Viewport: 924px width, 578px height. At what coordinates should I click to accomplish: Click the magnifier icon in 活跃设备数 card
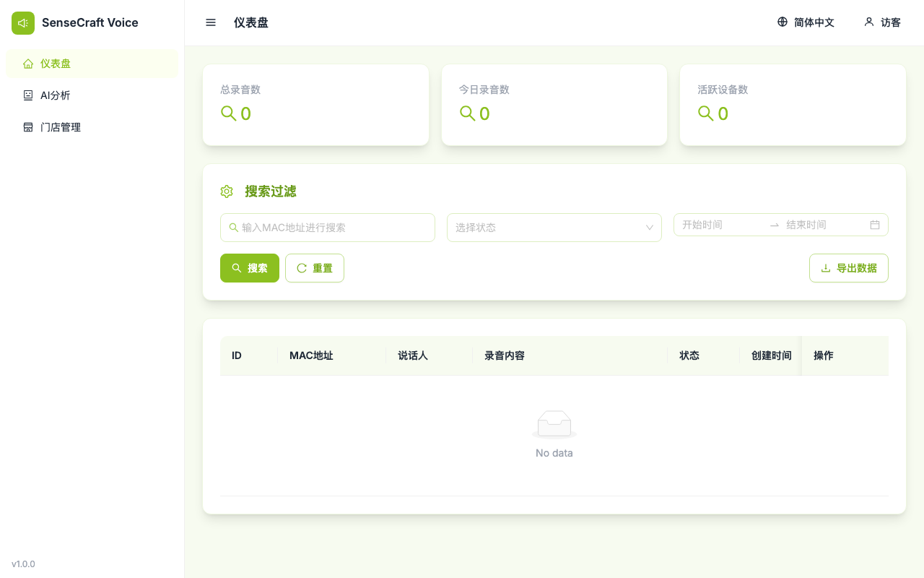pyautogui.click(x=705, y=113)
